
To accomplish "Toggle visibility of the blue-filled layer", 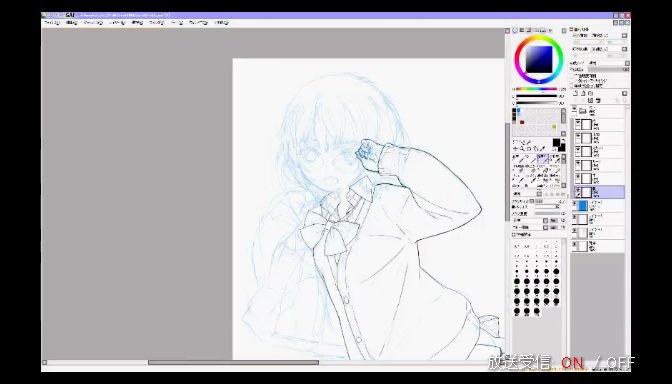I will 575,204.
